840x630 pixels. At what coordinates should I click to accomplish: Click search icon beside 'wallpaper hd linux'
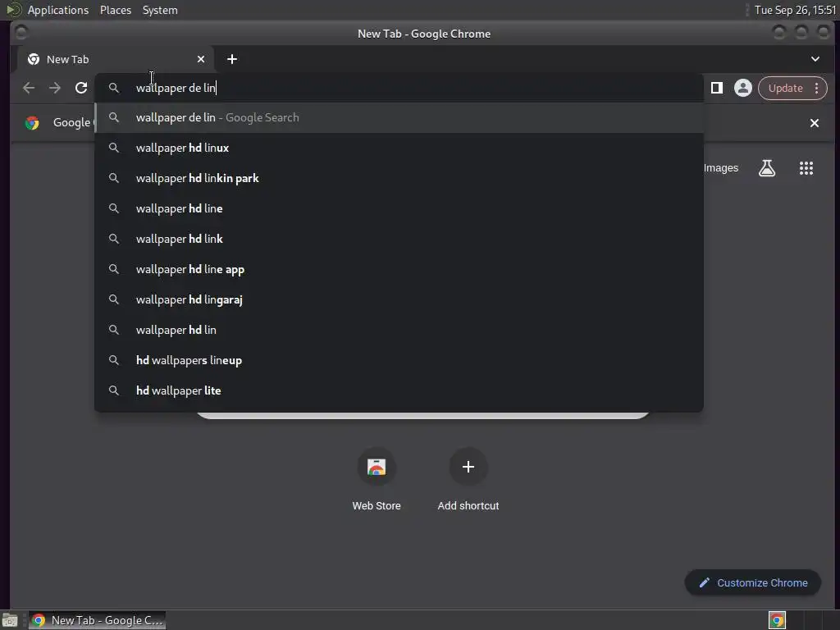pyautogui.click(x=113, y=148)
